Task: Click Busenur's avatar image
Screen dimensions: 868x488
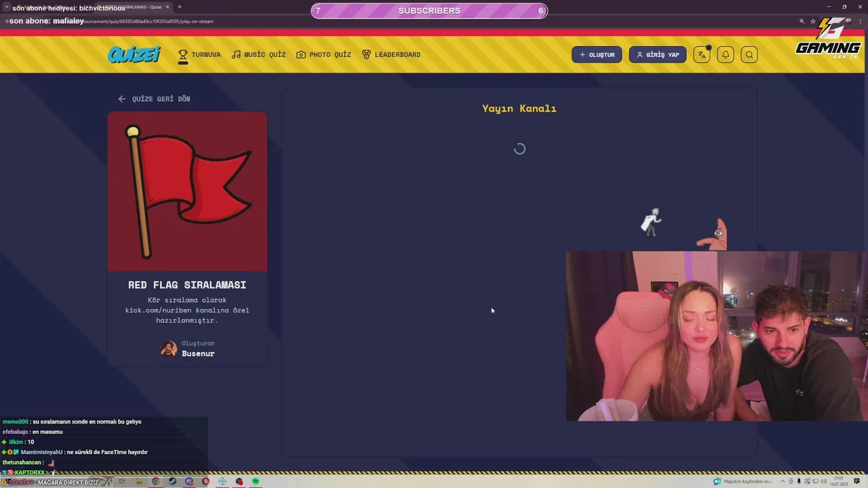Action: (x=168, y=349)
